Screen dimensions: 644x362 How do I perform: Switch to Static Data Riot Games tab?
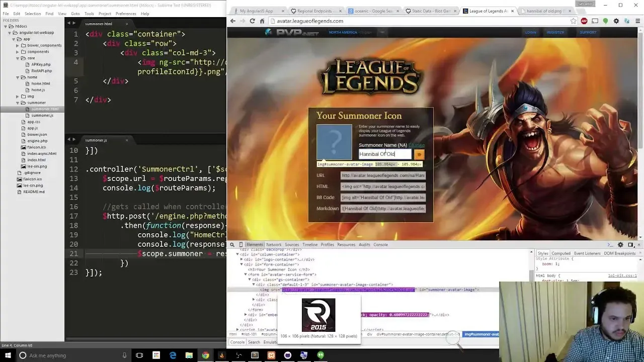point(431,11)
